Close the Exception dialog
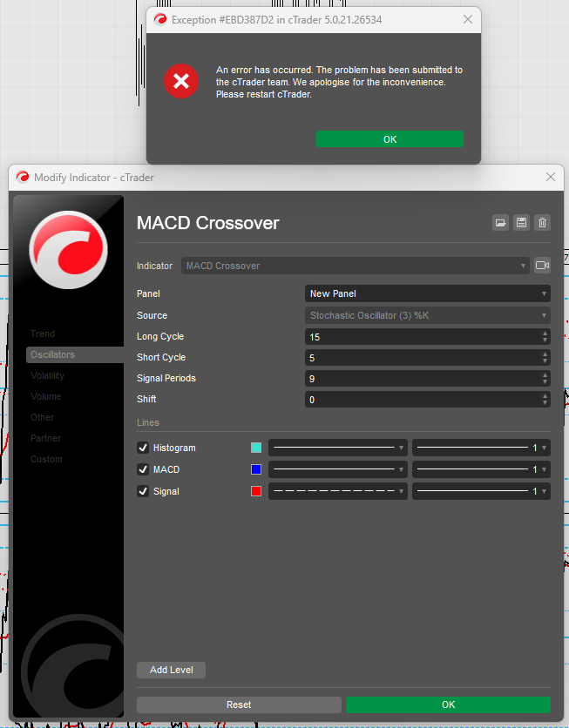This screenshot has width=569, height=728. 468,19
